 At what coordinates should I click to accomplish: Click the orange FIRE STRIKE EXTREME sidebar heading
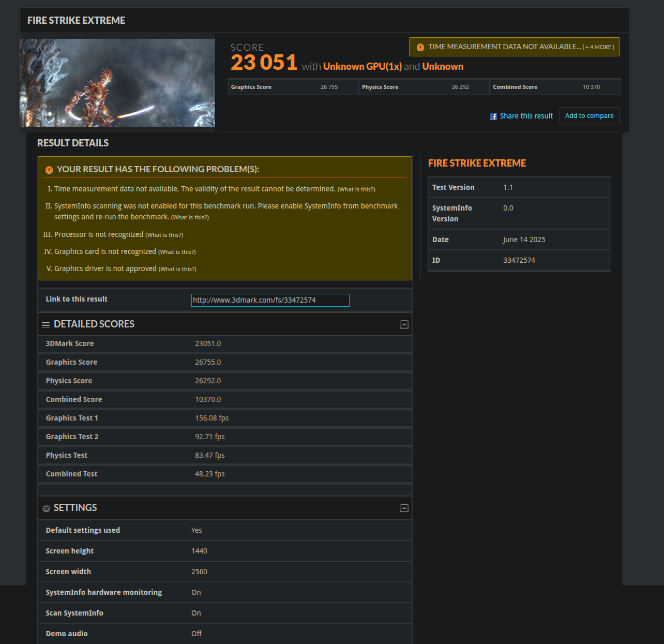(x=477, y=163)
